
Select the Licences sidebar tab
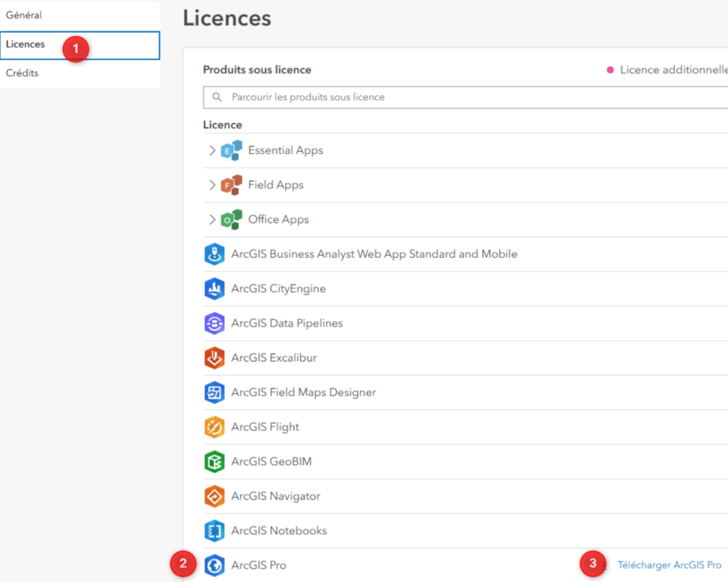(x=25, y=44)
